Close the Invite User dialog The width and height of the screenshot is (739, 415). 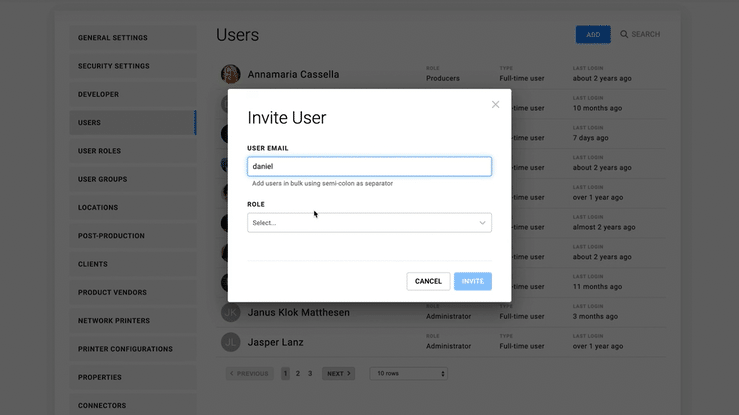click(495, 105)
